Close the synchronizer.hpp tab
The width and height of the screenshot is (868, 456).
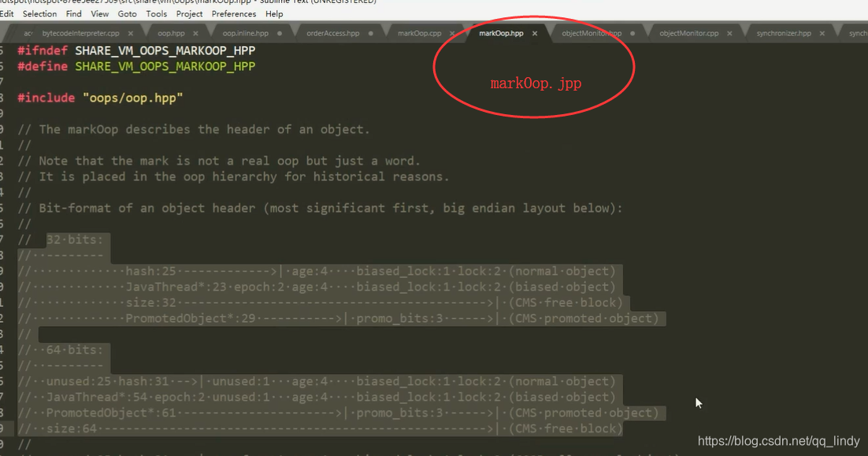click(x=822, y=34)
